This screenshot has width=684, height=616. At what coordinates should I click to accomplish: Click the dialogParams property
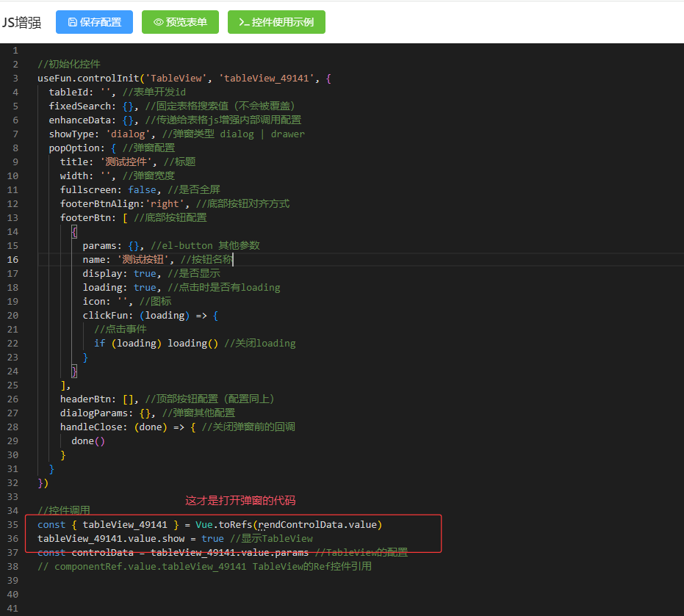click(x=94, y=413)
